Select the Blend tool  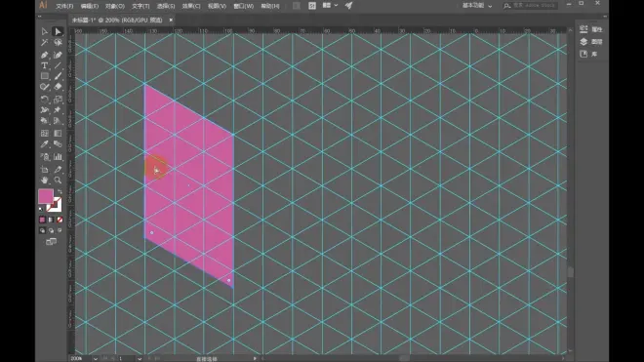coord(58,144)
